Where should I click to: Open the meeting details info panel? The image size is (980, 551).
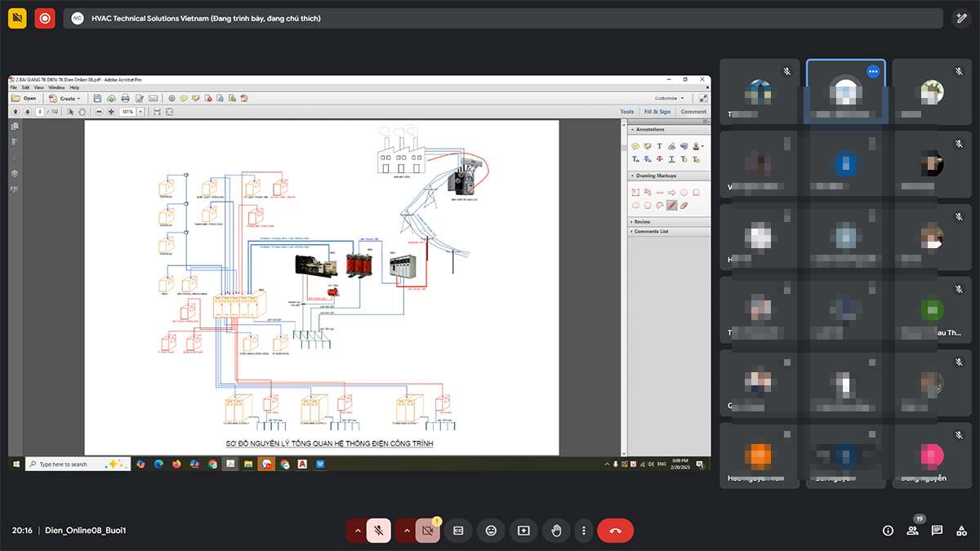tap(888, 531)
